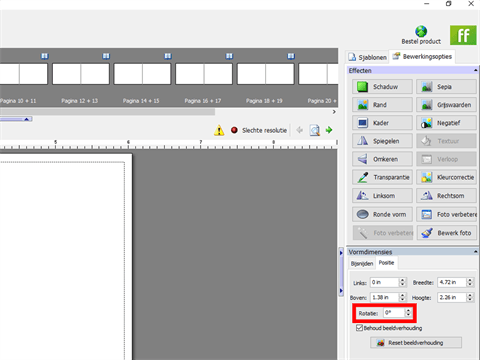Click the Bestel product globe icon
The image size is (480, 360).
coord(421,32)
